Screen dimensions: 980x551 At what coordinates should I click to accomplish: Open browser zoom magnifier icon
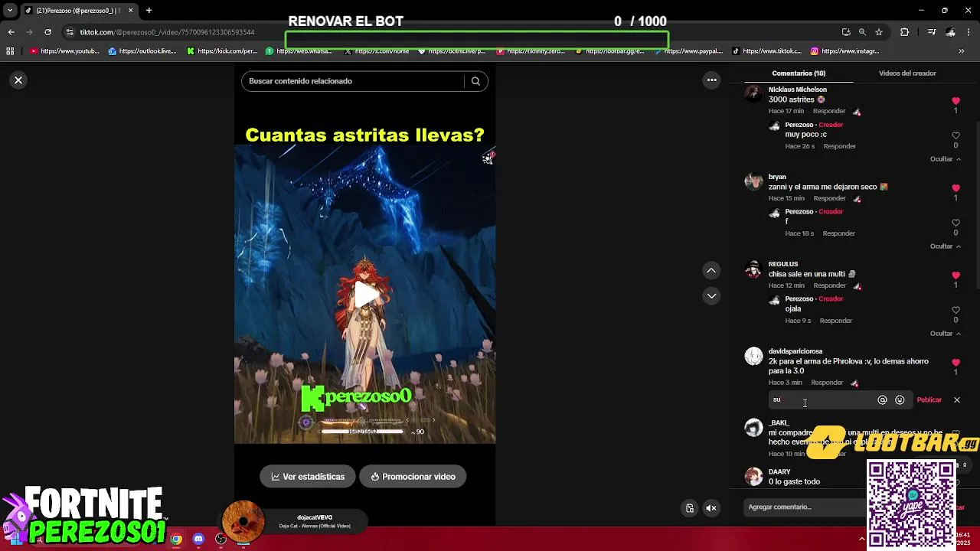[x=862, y=32]
